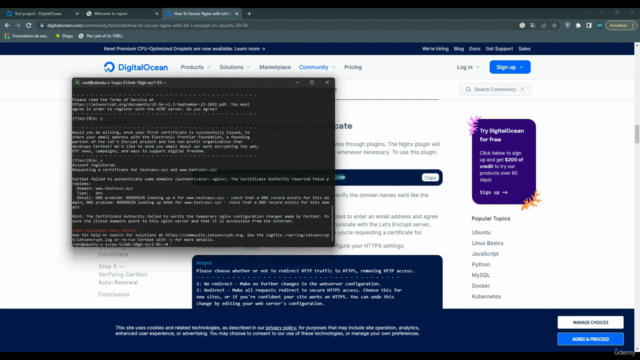Viewport: 640px width, 360px height.
Task: Open the Linux Basics popular topic
Action: point(487,243)
